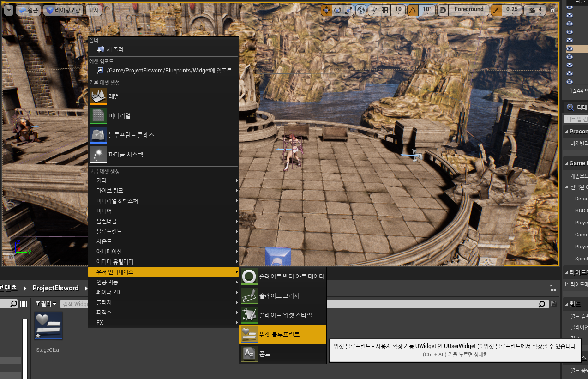Click the save search icon in content browser
Image resolution: width=588 pixels, height=379 pixels.
(x=554, y=304)
